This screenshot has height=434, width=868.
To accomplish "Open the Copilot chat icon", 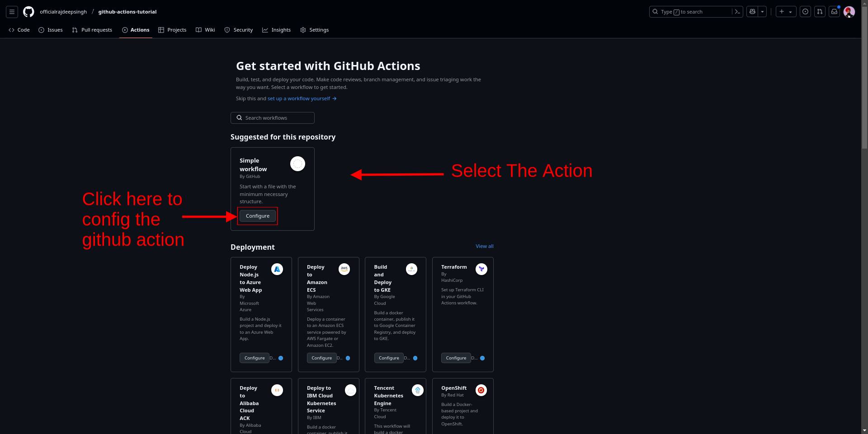I will click(752, 12).
